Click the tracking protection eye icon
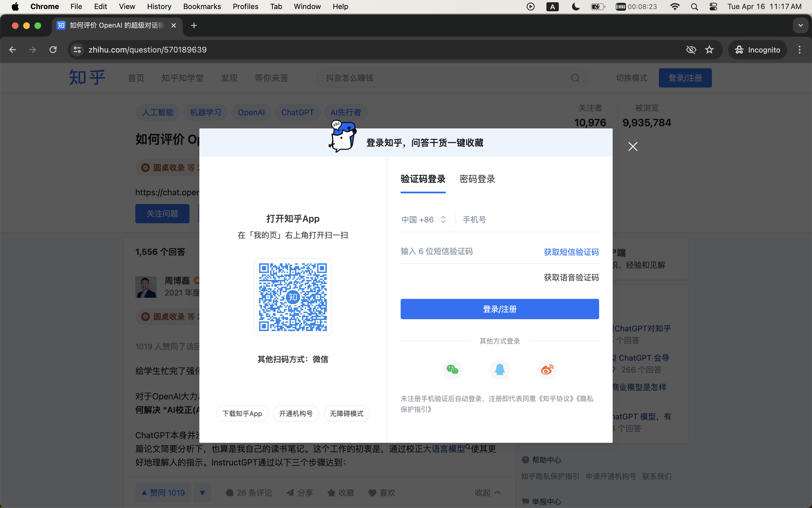The width and height of the screenshot is (812, 508). tap(691, 50)
